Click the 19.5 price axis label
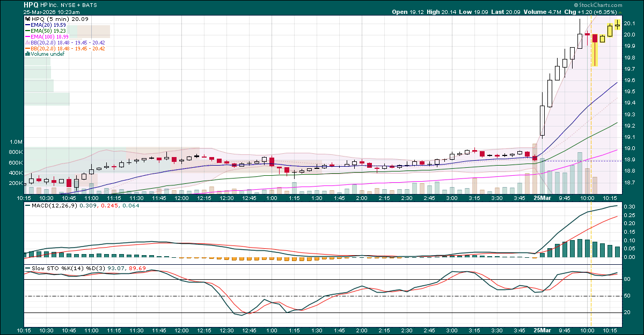The height and width of the screenshot is (335, 644). (630, 92)
